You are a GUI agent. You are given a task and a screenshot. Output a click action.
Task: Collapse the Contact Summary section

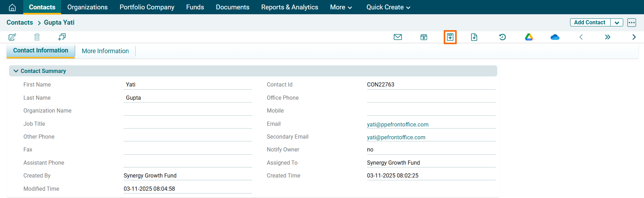pyautogui.click(x=16, y=71)
